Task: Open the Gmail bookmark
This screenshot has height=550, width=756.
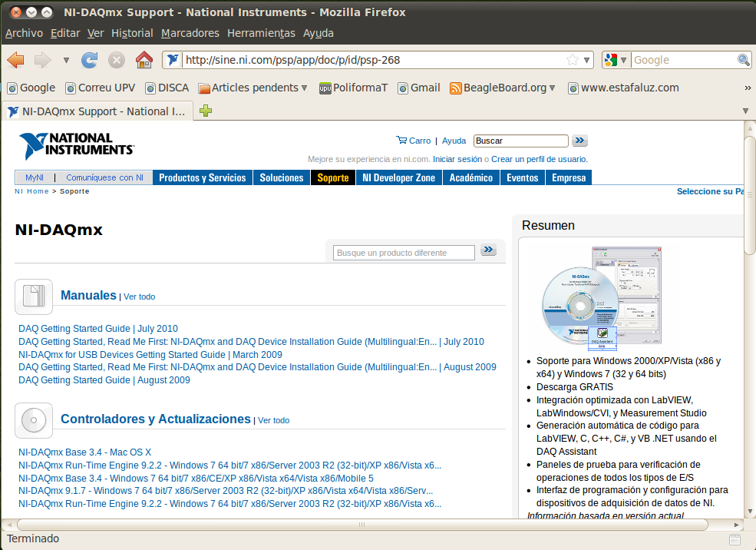Action: (418, 88)
